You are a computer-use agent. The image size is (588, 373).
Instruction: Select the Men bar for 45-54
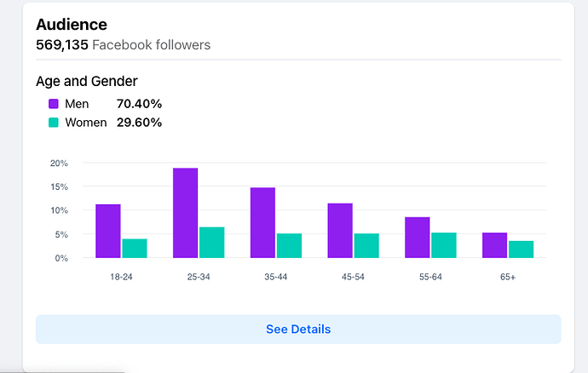coord(340,230)
